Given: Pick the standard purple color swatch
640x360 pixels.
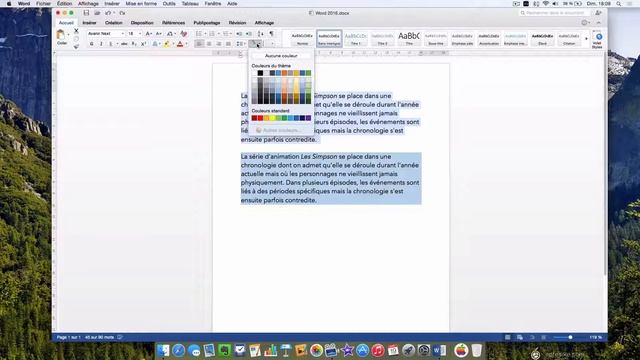Looking at the screenshot, I should 308,118.
